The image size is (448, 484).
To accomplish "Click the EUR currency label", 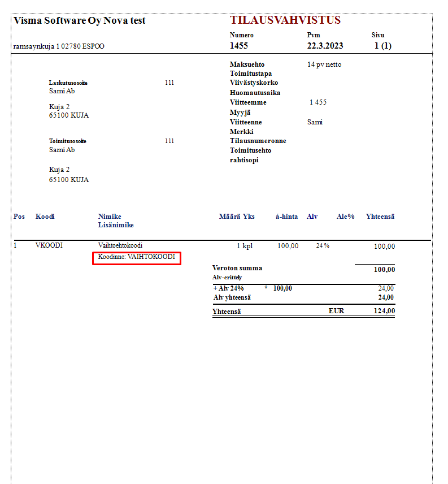I will pyautogui.click(x=336, y=311).
